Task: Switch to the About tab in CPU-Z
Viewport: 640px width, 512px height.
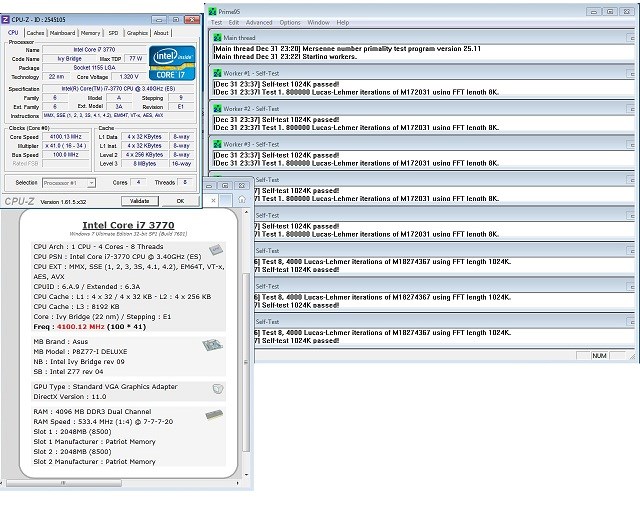Action: tap(161, 33)
